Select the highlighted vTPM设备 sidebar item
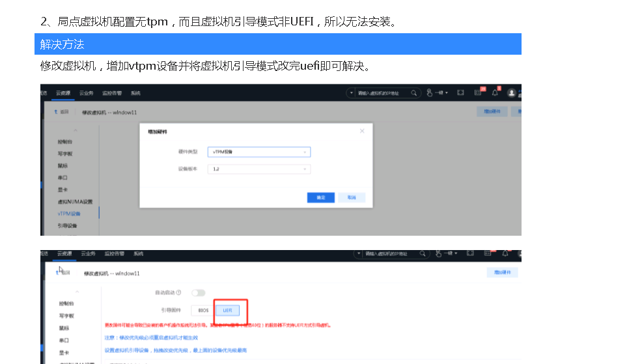This screenshot has height=364, width=642. [69, 214]
